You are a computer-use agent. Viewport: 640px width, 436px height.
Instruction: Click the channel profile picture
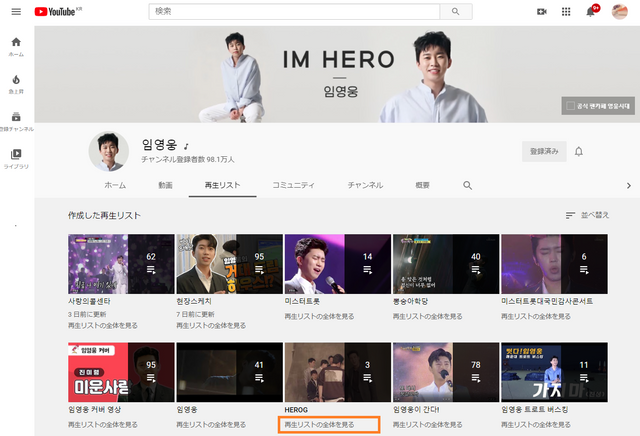coord(109,151)
